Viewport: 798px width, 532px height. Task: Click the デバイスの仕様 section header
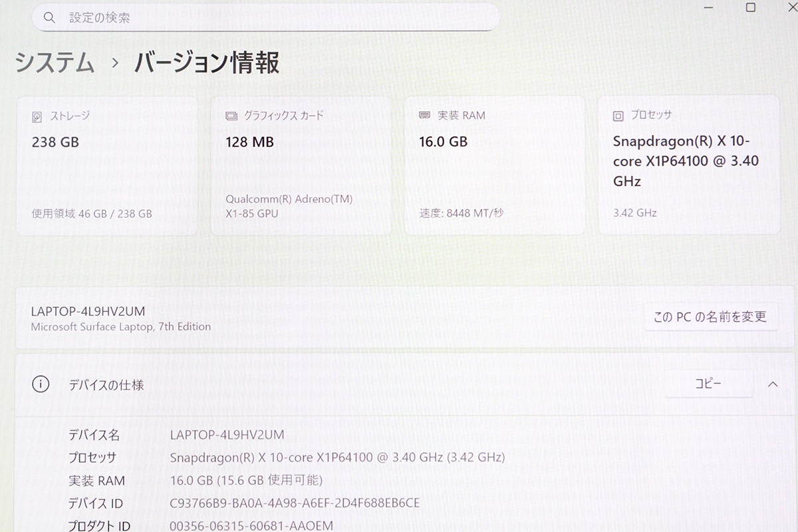point(106,385)
